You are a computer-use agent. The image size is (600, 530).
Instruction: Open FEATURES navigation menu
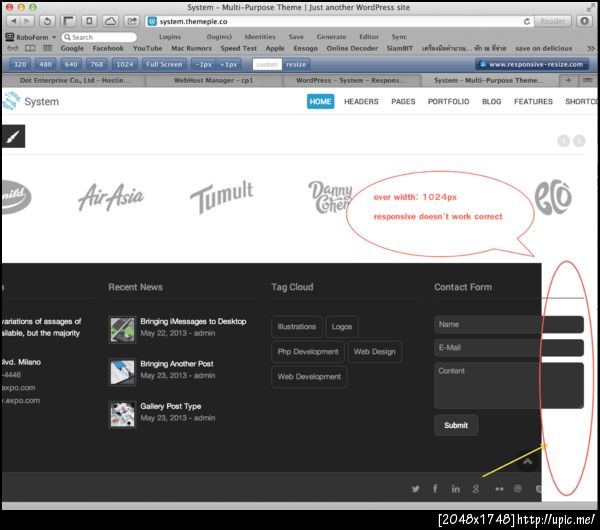tap(533, 101)
